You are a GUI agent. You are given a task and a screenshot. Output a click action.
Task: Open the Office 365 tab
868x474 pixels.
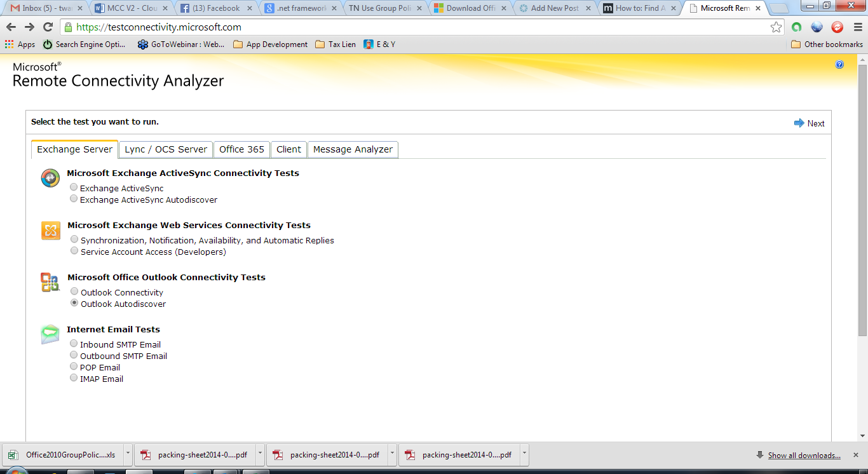point(241,149)
